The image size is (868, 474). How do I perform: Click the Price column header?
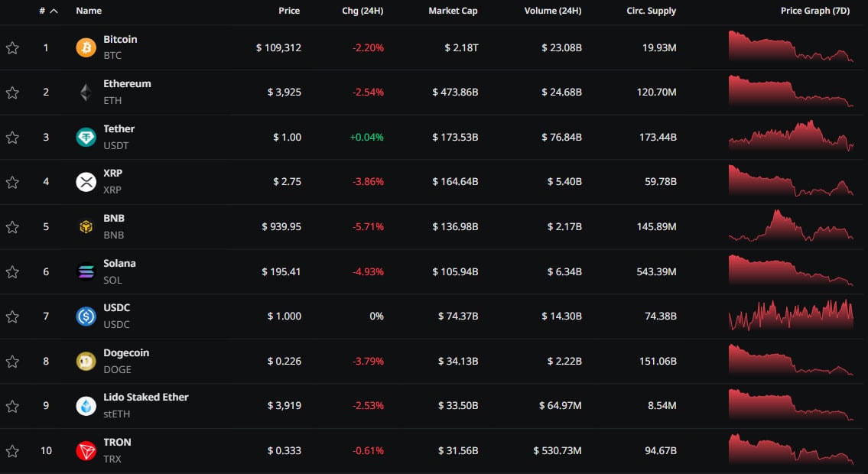click(x=289, y=11)
